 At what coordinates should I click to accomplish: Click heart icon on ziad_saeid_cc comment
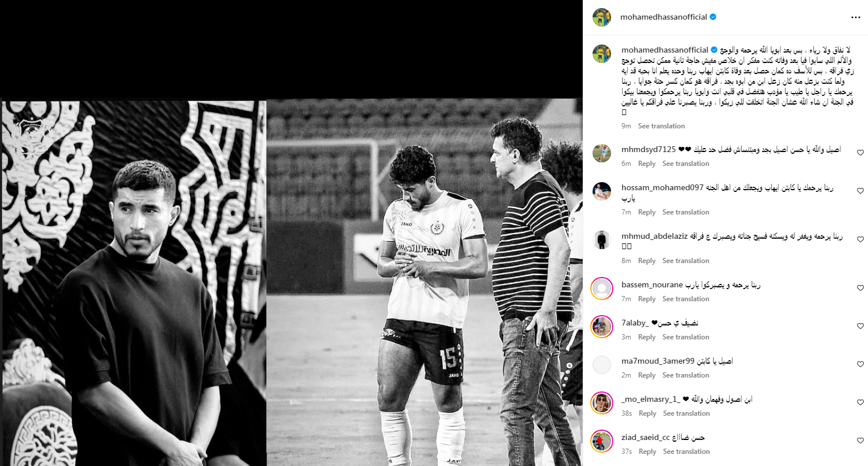point(860,441)
